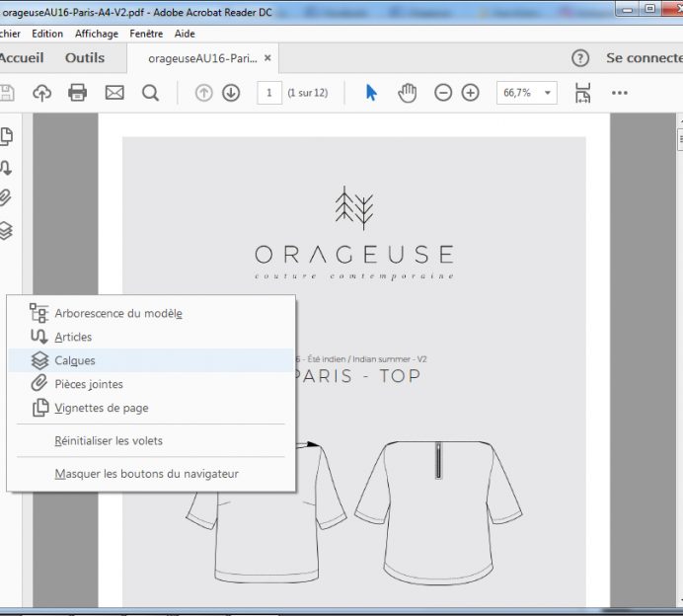Open the Affichage menu
Image resolution: width=683 pixels, height=616 pixels.
(97, 34)
